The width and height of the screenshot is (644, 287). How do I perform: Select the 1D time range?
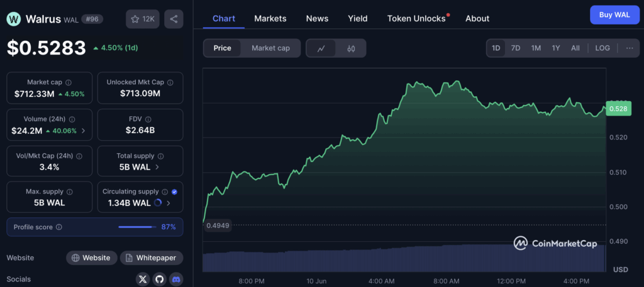tap(496, 48)
